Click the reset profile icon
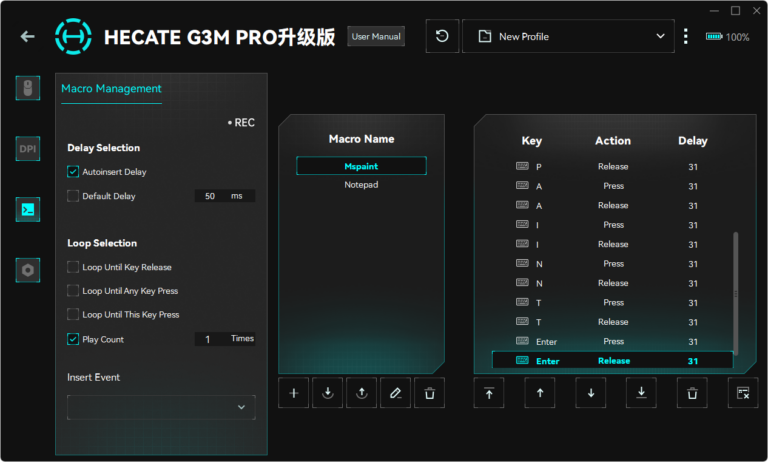 tap(442, 36)
